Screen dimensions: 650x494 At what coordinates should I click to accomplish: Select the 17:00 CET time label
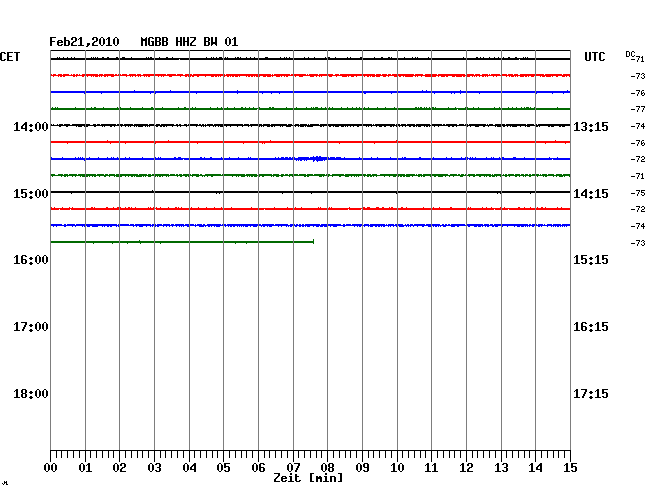pyautogui.click(x=31, y=327)
